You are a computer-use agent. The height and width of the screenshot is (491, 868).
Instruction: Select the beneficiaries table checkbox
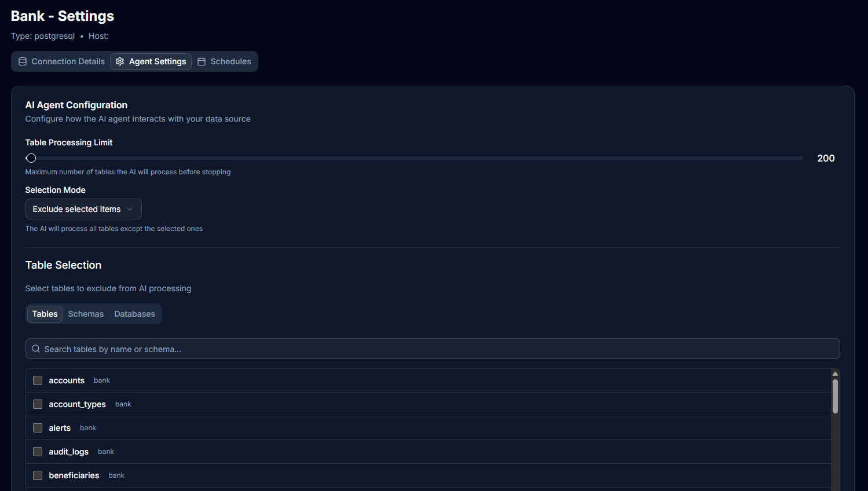38,475
